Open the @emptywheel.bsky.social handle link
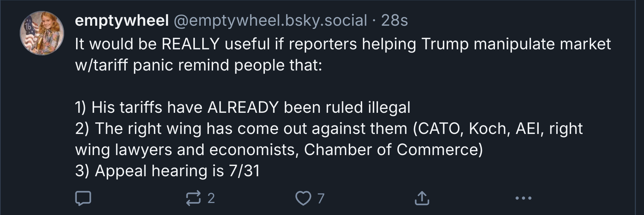 coord(270,21)
